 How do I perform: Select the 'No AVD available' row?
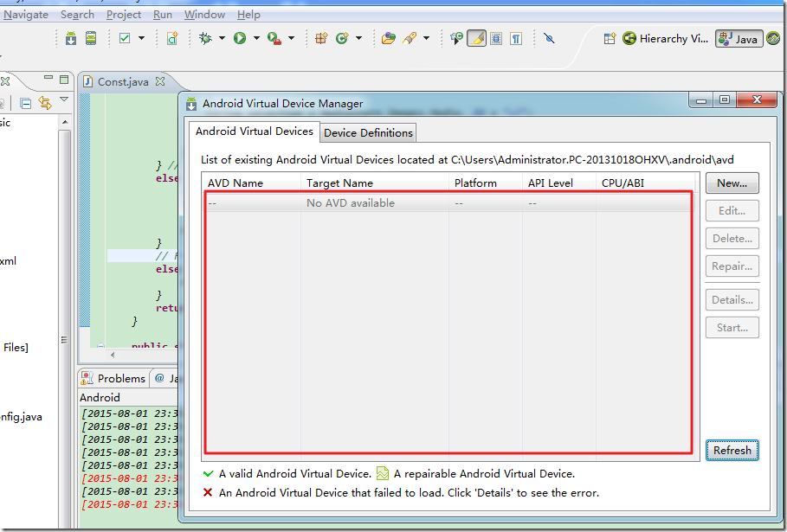(x=448, y=203)
